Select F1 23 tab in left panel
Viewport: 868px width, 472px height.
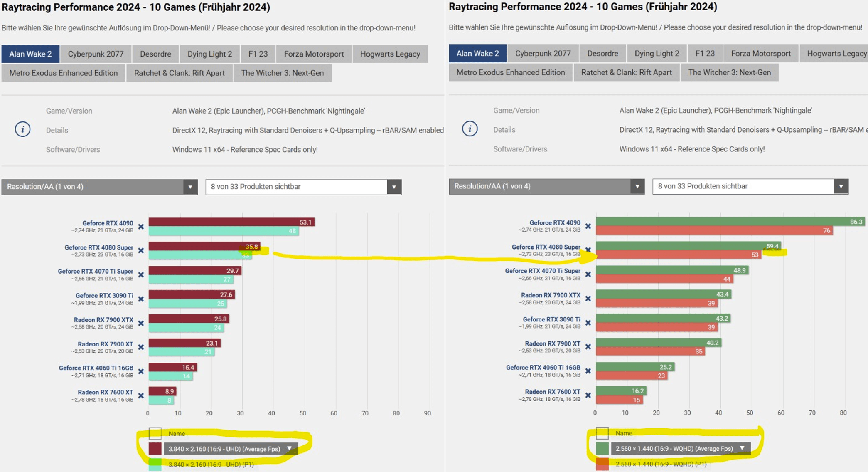pyautogui.click(x=258, y=54)
